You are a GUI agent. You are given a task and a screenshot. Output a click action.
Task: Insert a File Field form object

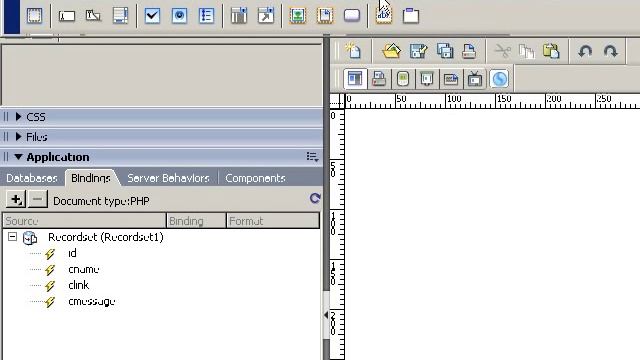pos(325,16)
